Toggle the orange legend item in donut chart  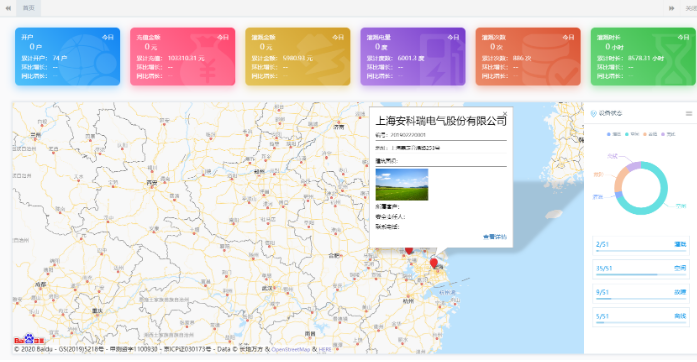click(x=650, y=134)
